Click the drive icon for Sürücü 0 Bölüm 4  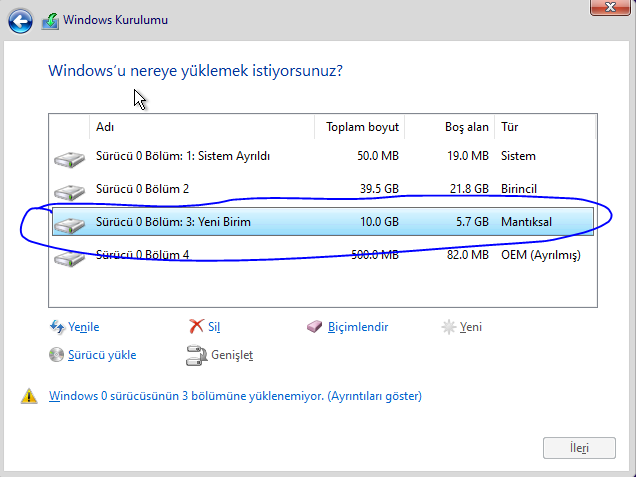(x=70, y=258)
